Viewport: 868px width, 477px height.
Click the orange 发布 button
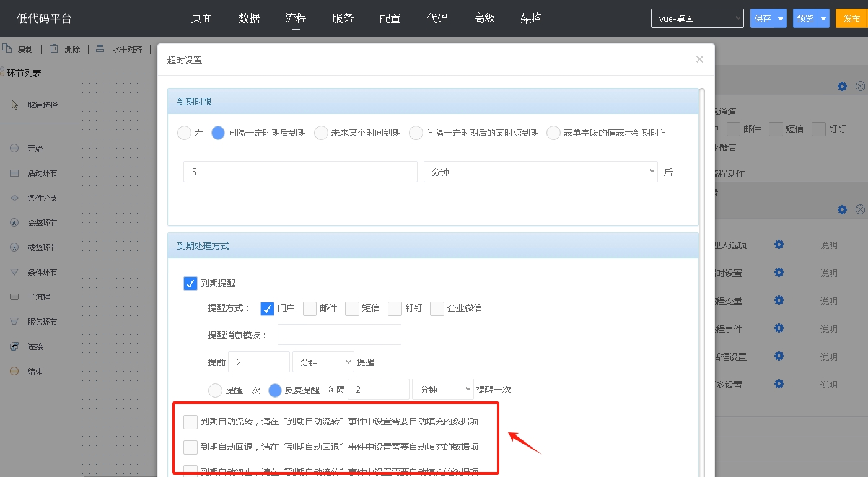click(x=852, y=19)
